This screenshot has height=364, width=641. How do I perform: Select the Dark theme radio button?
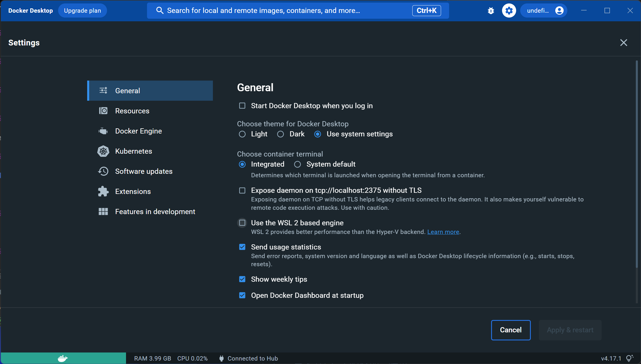(281, 134)
